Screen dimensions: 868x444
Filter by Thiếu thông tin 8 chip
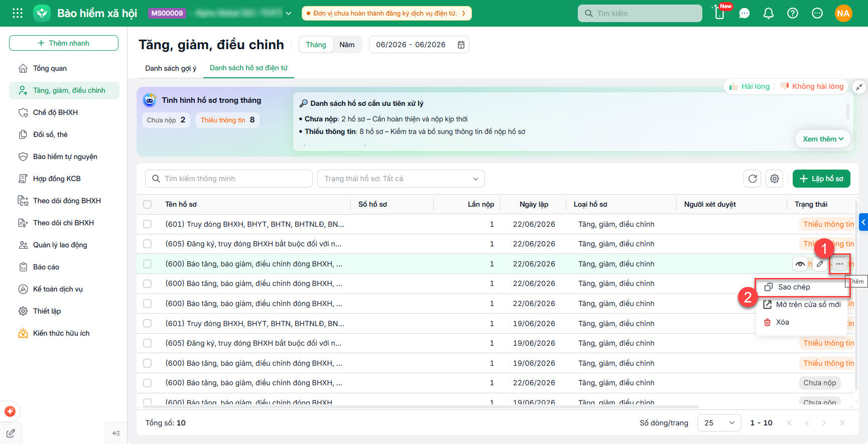tap(227, 120)
